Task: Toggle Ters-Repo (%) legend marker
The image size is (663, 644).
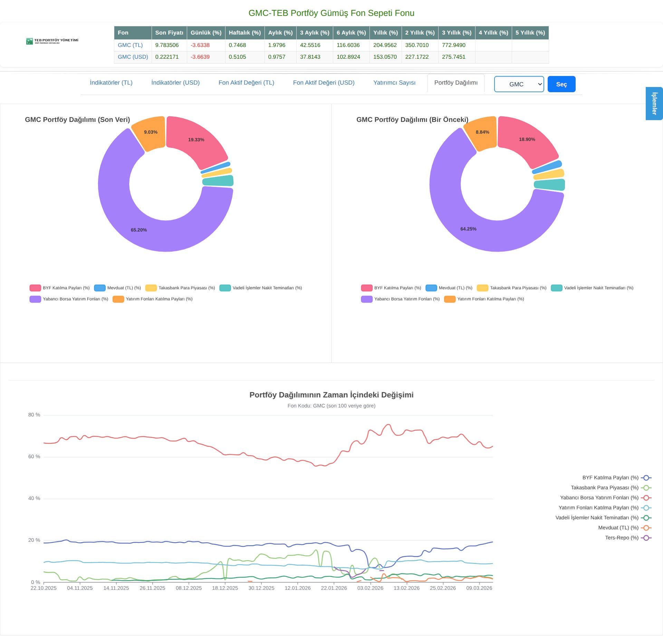Action: (x=646, y=538)
